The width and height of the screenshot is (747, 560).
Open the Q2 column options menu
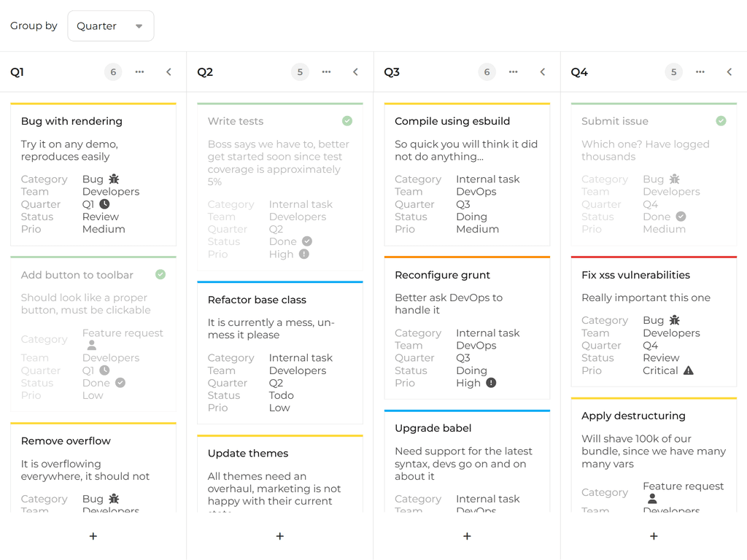326,72
